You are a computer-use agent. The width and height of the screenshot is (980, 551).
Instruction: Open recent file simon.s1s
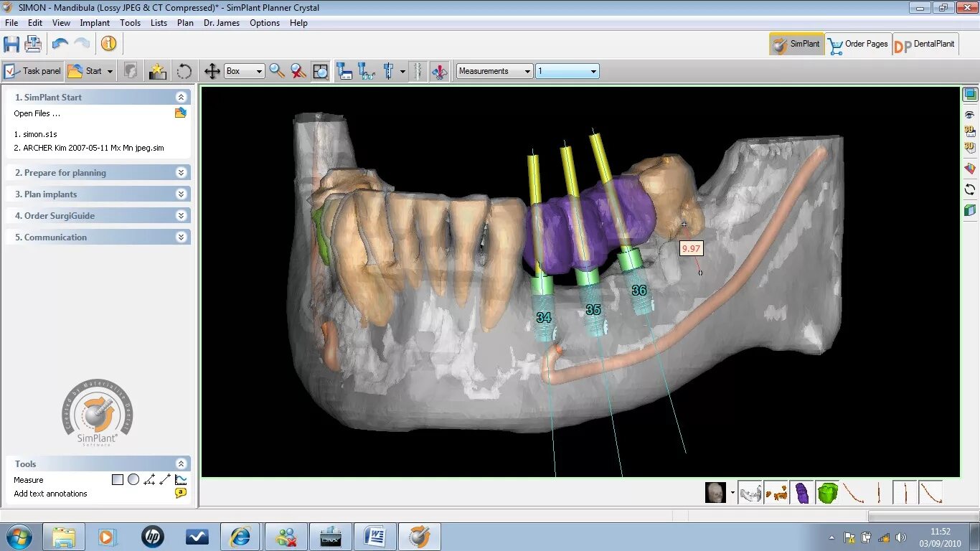tap(35, 134)
